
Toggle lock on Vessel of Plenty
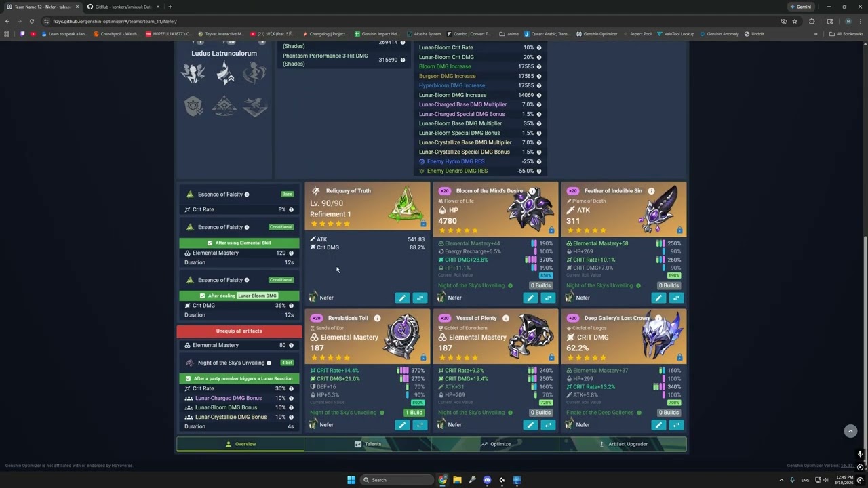pyautogui.click(x=551, y=357)
